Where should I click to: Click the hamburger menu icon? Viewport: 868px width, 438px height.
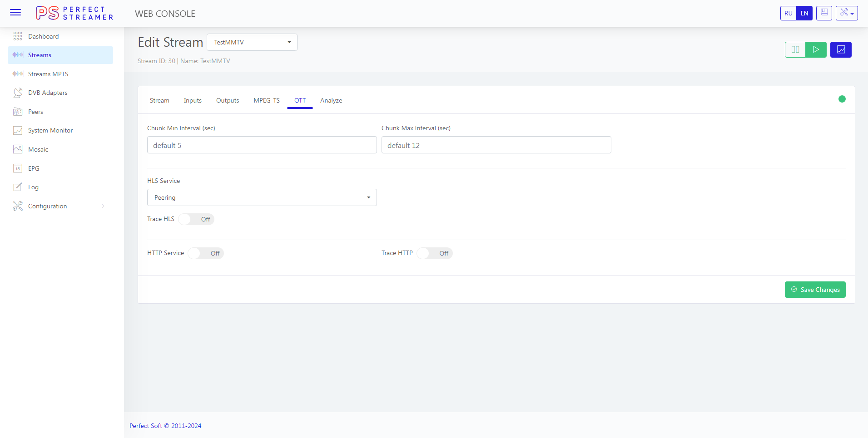pos(15,13)
